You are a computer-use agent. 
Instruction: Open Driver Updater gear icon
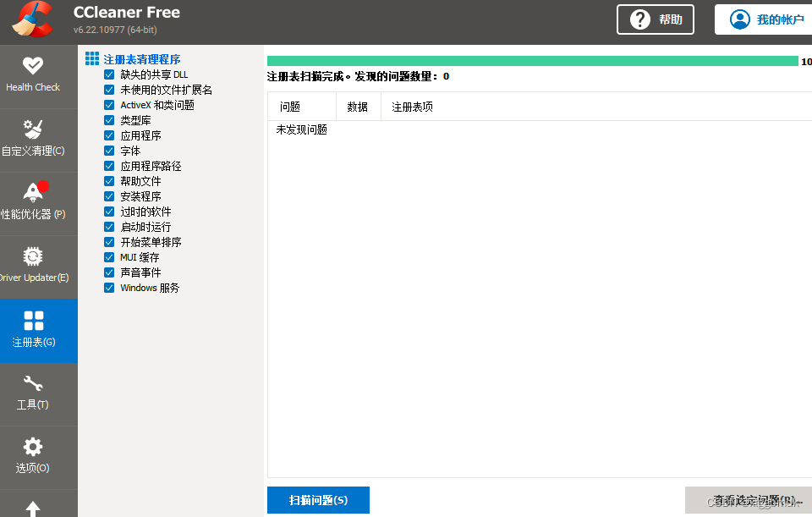coord(33,256)
